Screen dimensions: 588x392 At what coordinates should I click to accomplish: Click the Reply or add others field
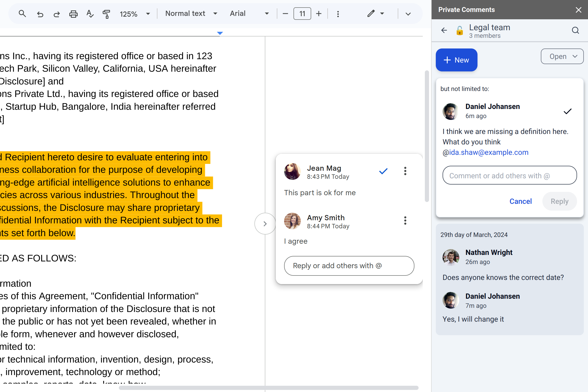tap(349, 266)
